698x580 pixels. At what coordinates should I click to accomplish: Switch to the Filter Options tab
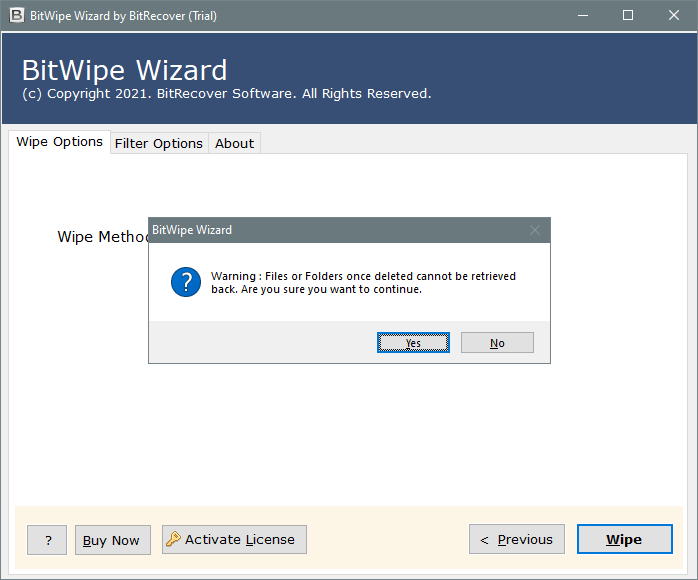(159, 143)
